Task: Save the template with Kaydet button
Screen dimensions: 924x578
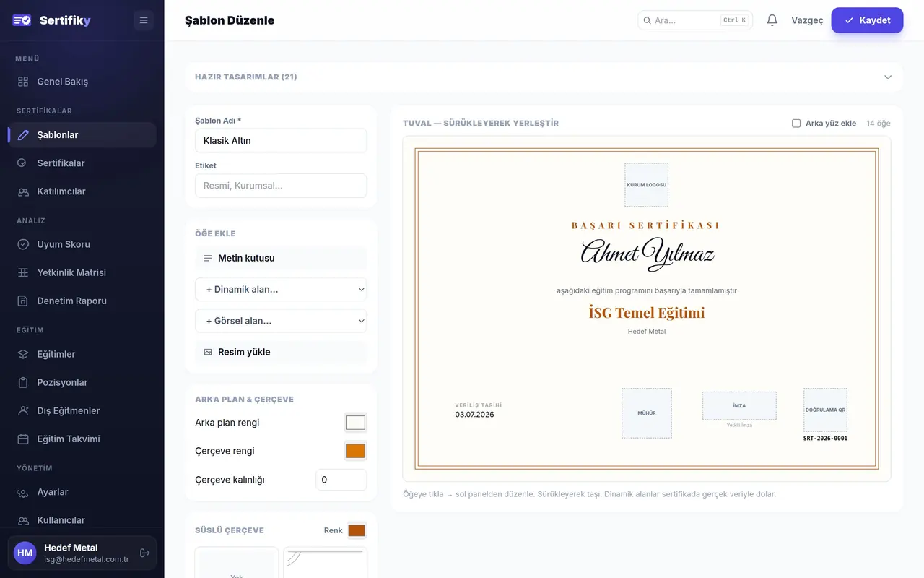Action: tap(867, 20)
